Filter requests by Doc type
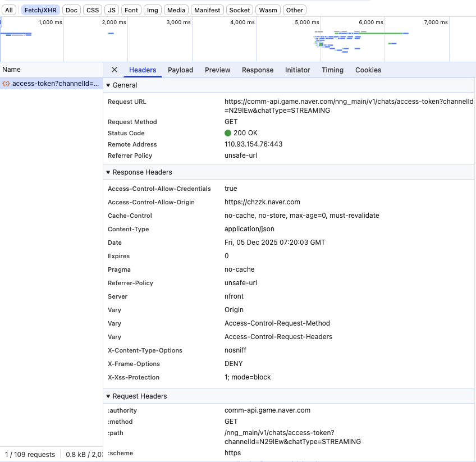Screen dimensions: 476x462 point(71,10)
